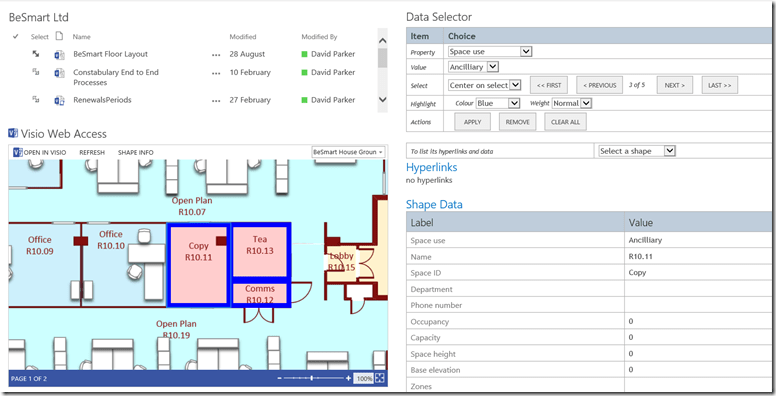The height and width of the screenshot is (396, 776).
Task: Click the BeSmart Ltd library title
Action: pyautogui.click(x=39, y=17)
